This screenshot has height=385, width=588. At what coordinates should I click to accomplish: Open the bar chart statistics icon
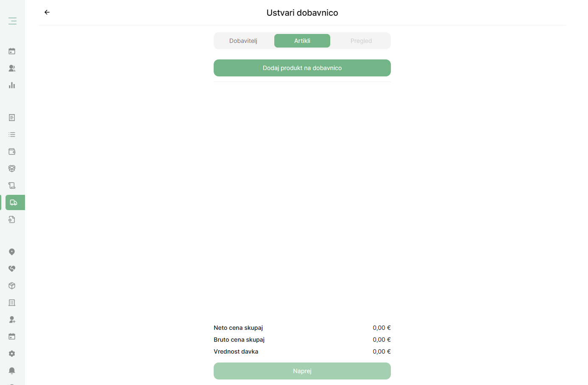12,85
